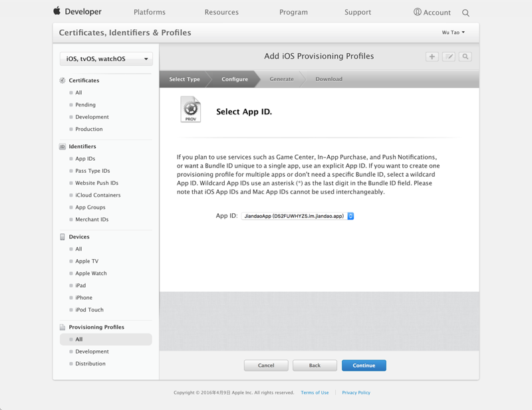Show Apple TV devices
The height and width of the screenshot is (410, 532).
tap(87, 261)
